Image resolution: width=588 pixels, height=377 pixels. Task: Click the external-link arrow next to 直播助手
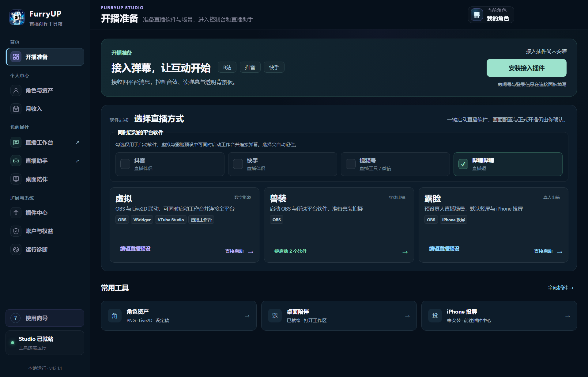pyautogui.click(x=77, y=161)
